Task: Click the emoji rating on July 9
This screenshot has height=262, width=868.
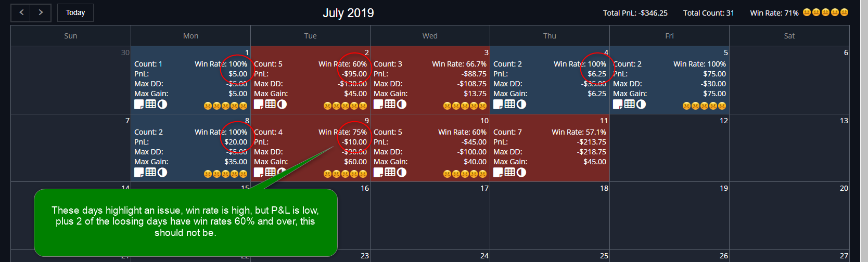Action: pos(345,174)
